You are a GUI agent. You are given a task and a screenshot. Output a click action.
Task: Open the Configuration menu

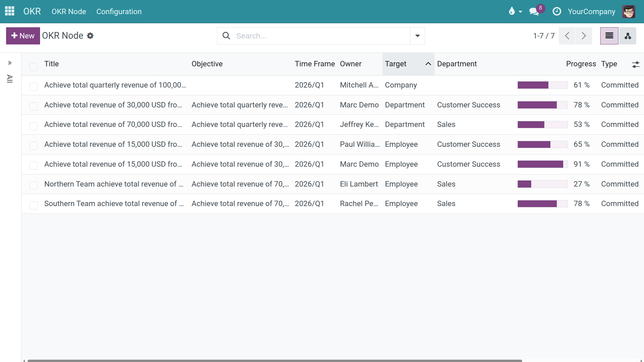[x=119, y=11]
